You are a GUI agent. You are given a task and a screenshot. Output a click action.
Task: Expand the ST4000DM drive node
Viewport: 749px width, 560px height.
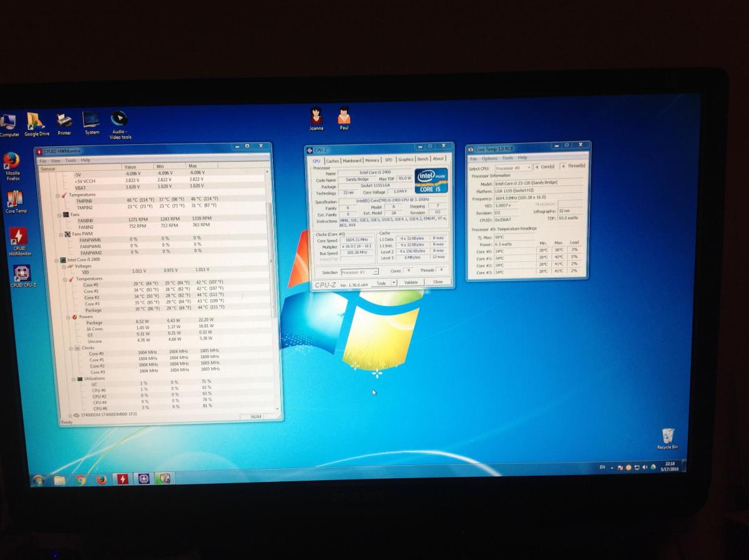pos(69,415)
